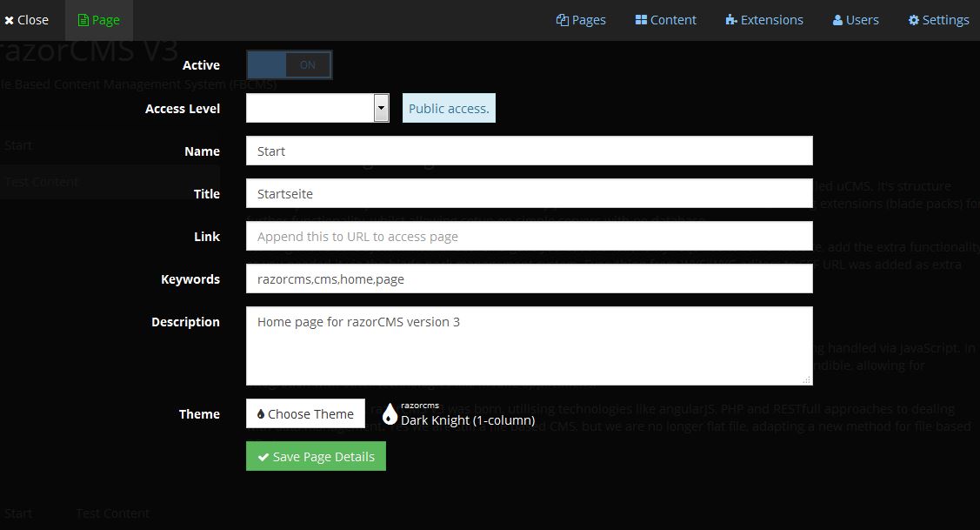
Task: Click the Dark Knight theme droplet icon
Action: pos(390,414)
